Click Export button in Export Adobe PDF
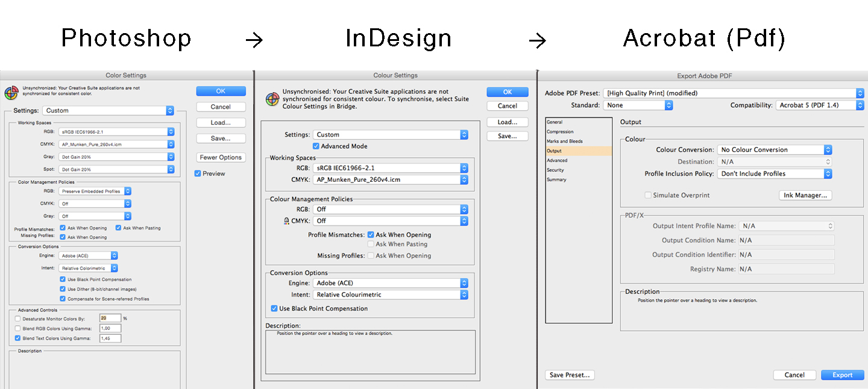Viewport: 868px width, 389px height. click(x=843, y=375)
